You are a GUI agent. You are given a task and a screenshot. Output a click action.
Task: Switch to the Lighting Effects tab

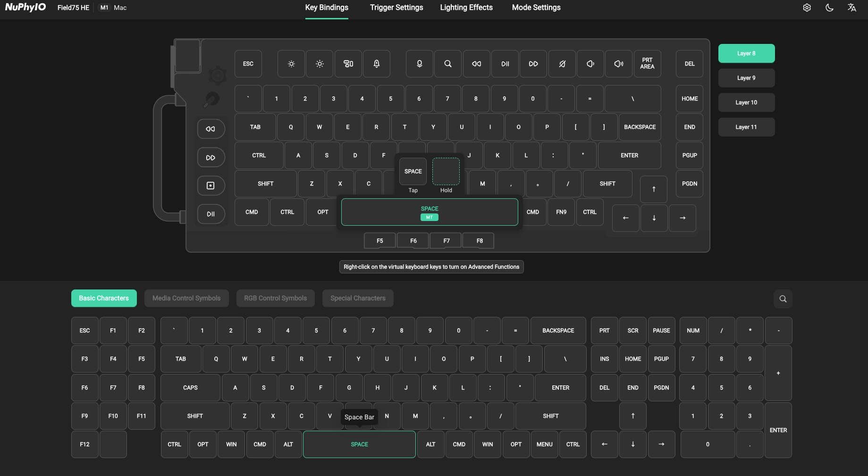(466, 8)
